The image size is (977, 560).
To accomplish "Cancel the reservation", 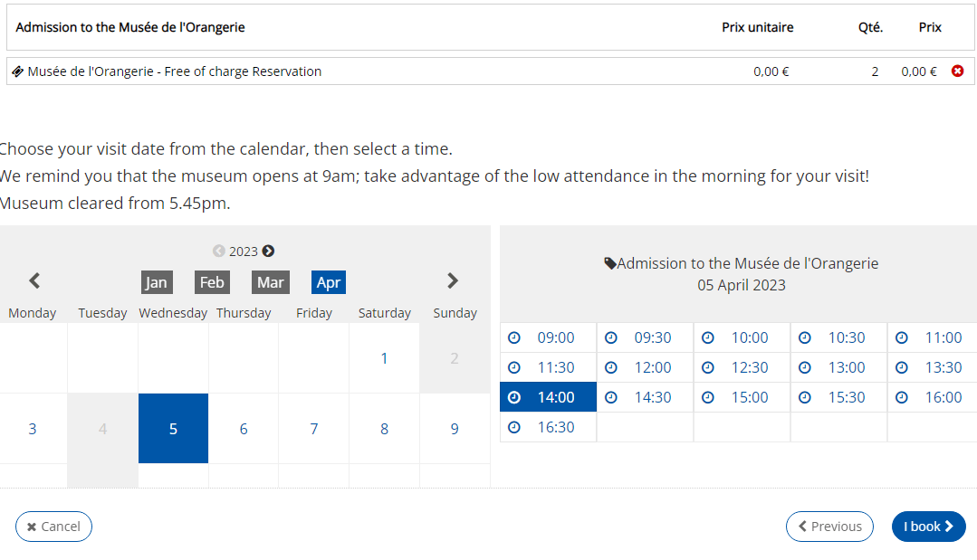I will (53, 527).
